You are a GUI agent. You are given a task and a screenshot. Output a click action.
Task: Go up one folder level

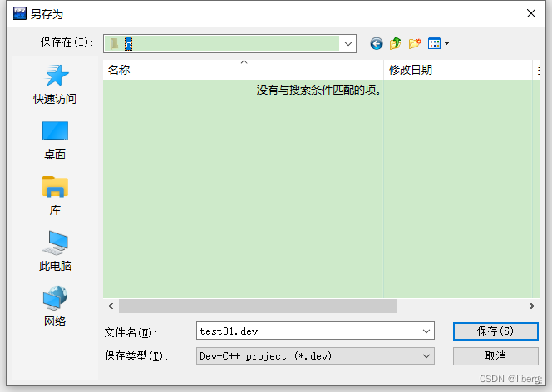point(396,43)
